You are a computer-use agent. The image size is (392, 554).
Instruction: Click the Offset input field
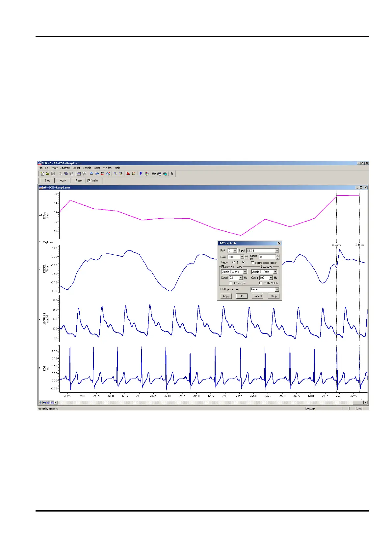point(267,257)
